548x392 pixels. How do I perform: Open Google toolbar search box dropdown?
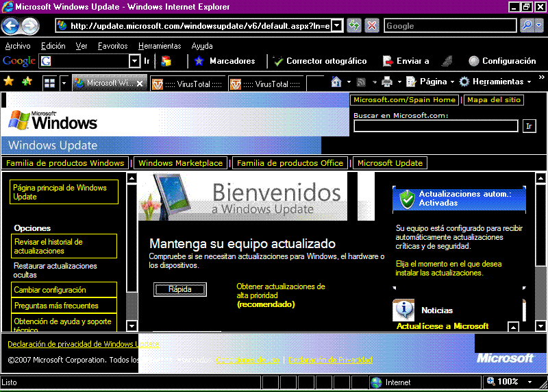point(134,61)
